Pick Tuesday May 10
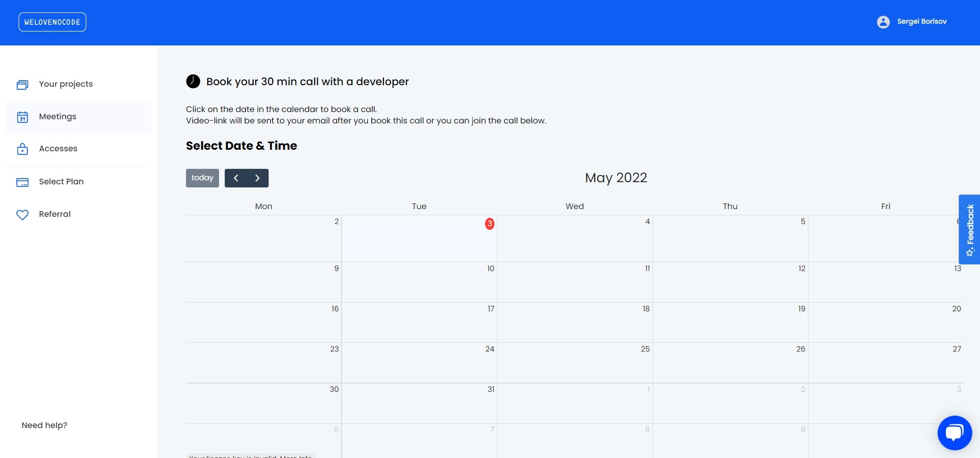The height and width of the screenshot is (458, 980). pyautogui.click(x=419, y=282)
